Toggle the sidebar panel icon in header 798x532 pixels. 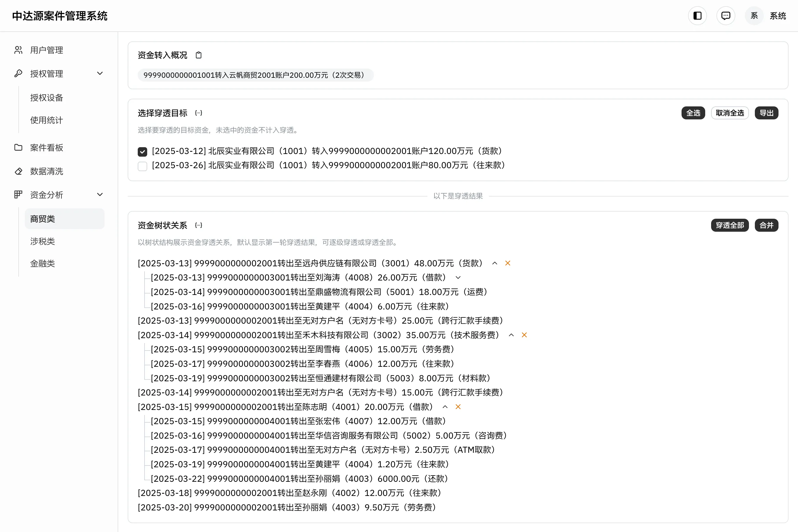(x=697, y=16)
